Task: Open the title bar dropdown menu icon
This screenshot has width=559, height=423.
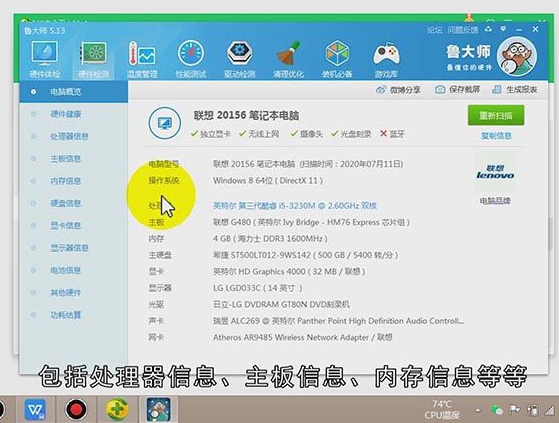Action: coord(503,29)
